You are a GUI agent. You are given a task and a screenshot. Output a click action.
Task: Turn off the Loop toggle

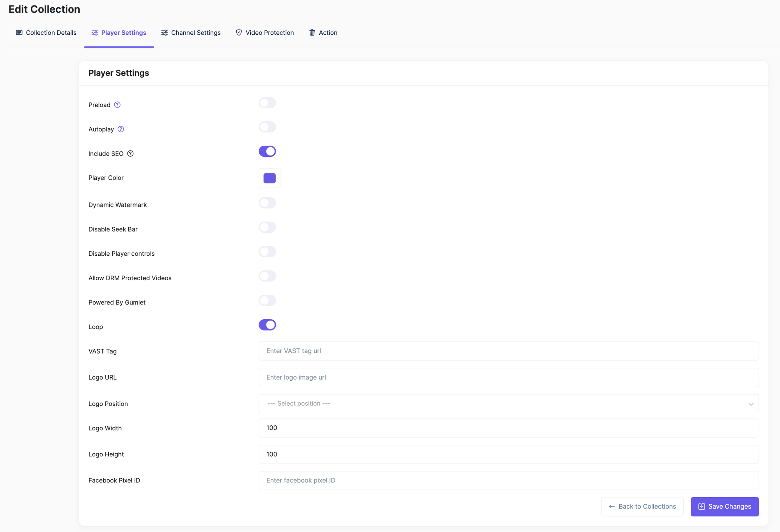click(x=267, y=325)
